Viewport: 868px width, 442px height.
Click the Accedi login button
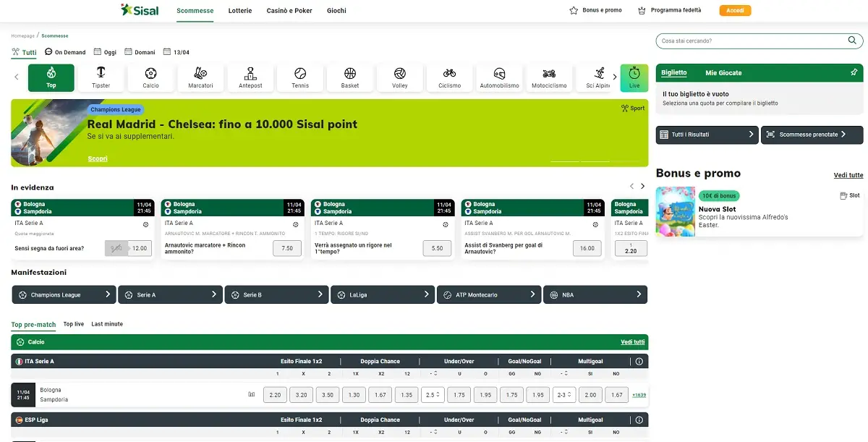[x=735, y=11]
